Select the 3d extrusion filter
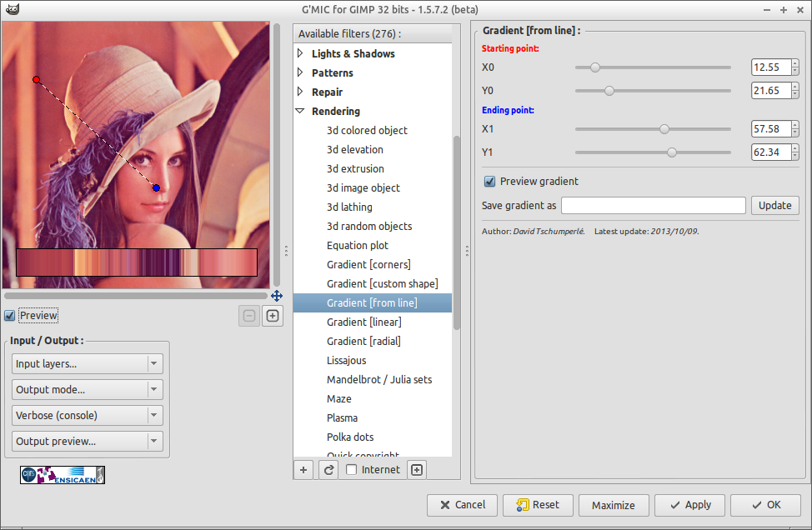 point(373,168)
